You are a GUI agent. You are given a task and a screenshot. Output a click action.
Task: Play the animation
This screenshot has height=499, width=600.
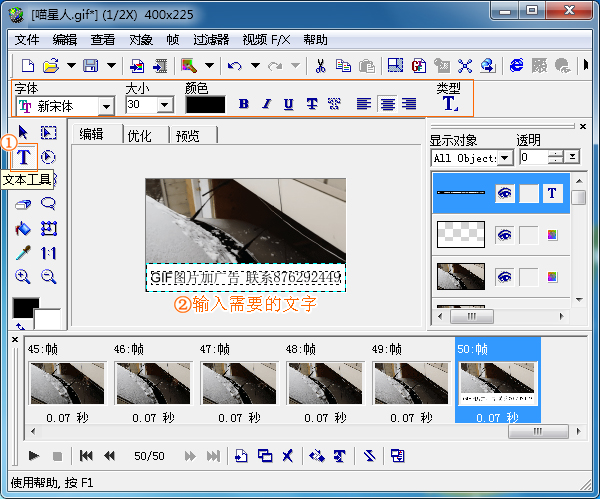click(x=34, y=456)
